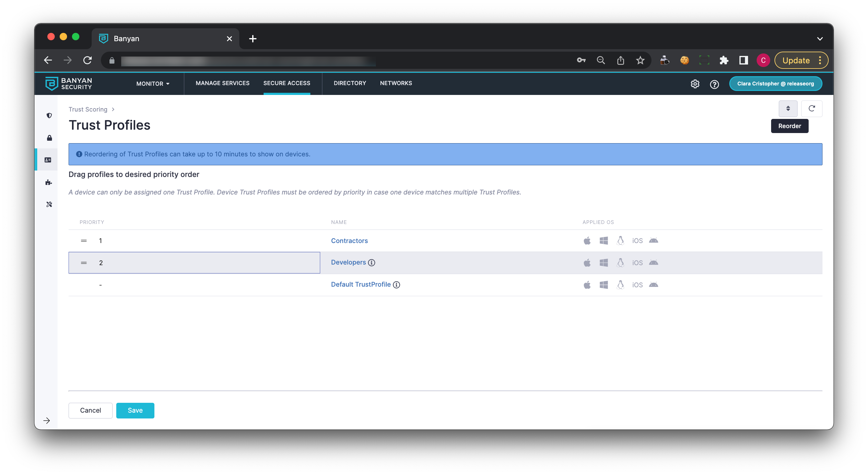Toggle the Reorder up-down arrows button

[788, 108]
